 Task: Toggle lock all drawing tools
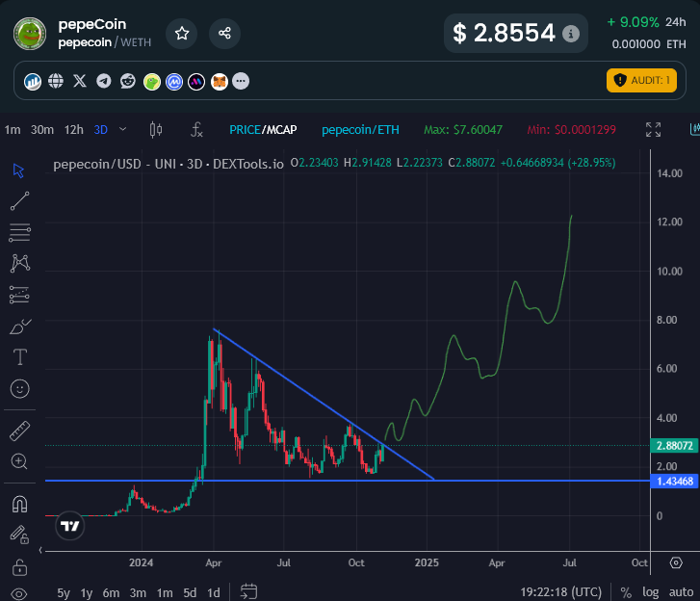pos(19,567)
